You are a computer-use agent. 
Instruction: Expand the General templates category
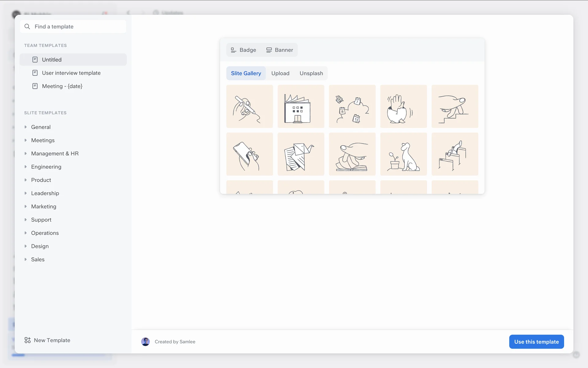tap(26, 127)
